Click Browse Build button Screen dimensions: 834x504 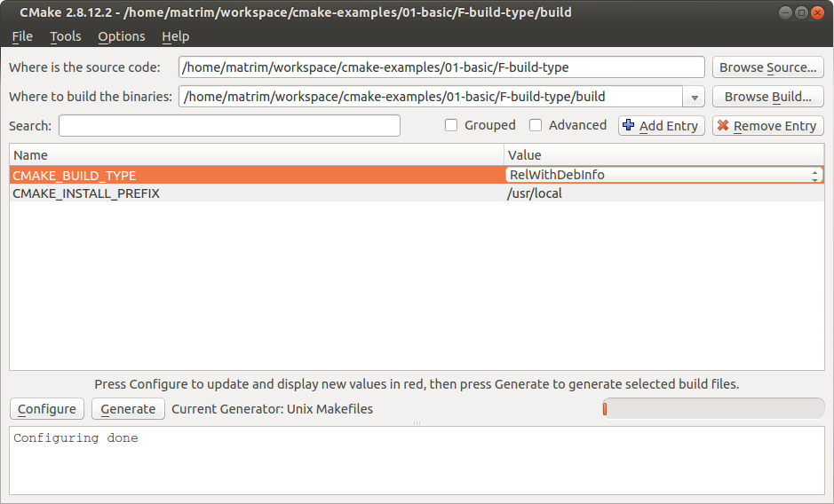(767, 97)
